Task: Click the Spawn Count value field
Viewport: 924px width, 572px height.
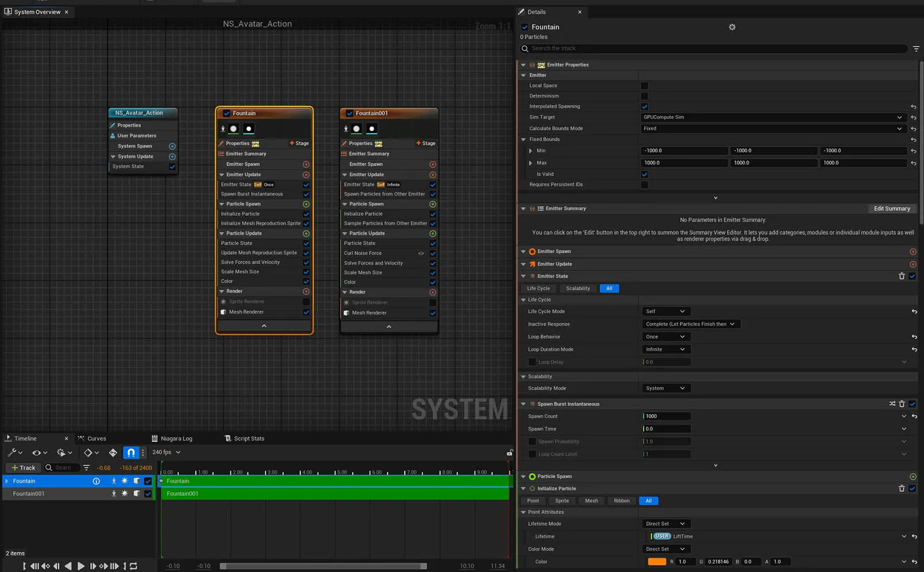Action: click(666, 417)
